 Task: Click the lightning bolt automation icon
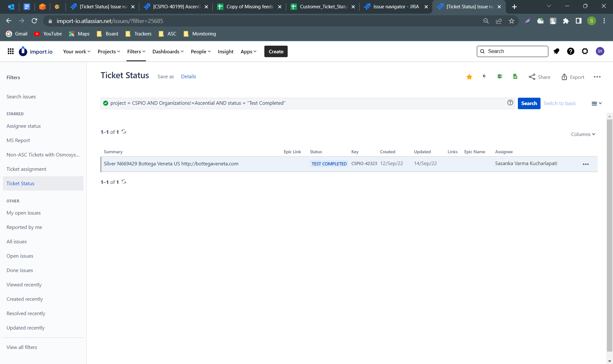point(484,77)
